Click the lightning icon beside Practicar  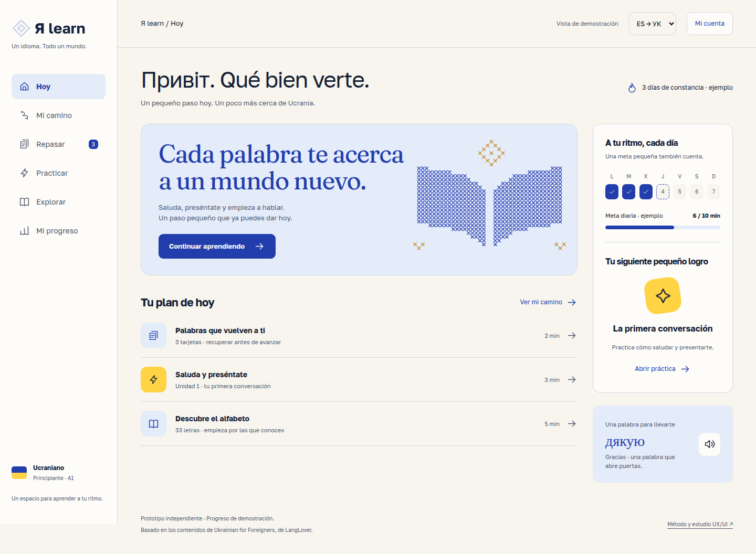[24, 173]
